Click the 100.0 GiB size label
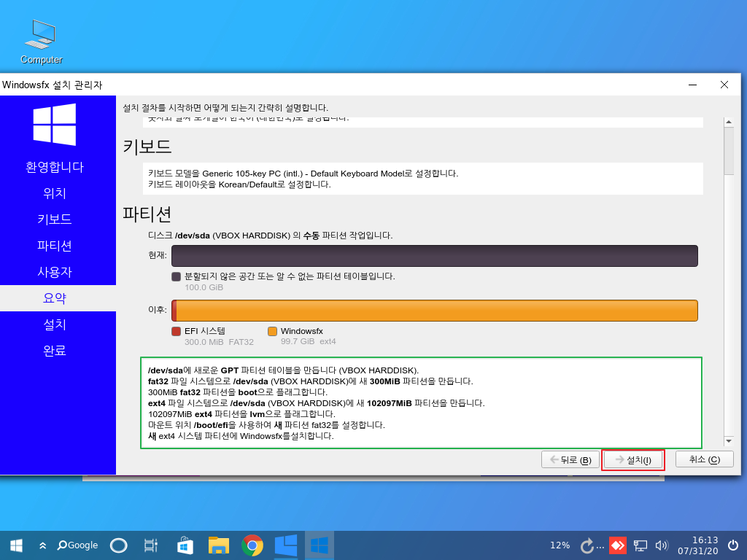 [x=204, y=287]
